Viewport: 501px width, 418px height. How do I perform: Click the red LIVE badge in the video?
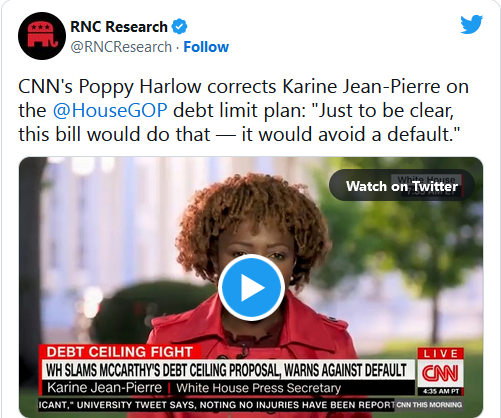441,354
